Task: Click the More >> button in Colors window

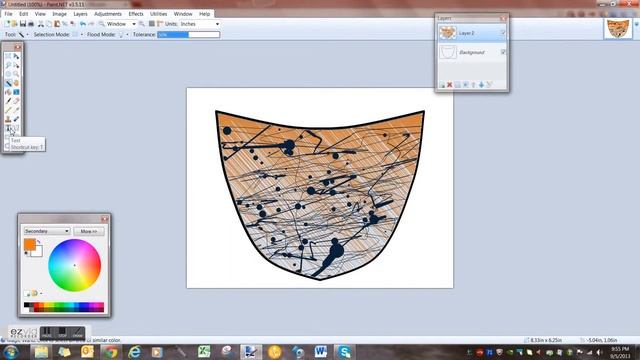Action: coord(89,231)
